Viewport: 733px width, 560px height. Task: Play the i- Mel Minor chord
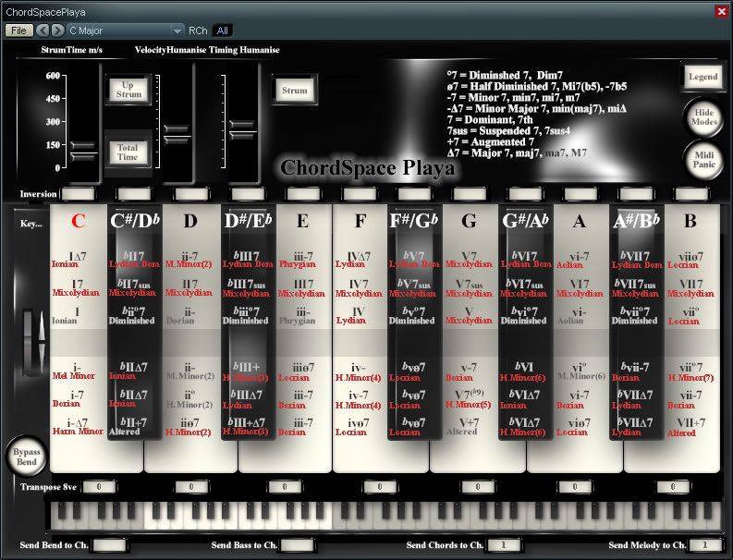click(x=73, y=371)
